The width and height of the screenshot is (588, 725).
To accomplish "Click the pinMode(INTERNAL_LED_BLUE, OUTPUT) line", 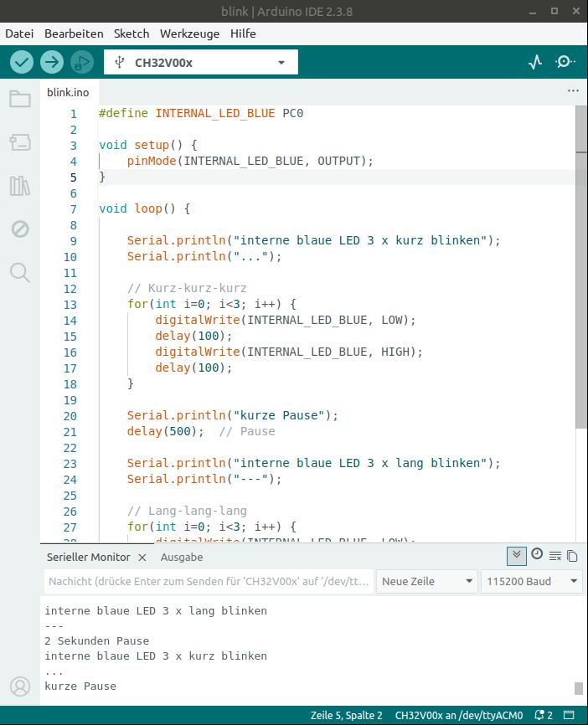I will tap(250, 161).
